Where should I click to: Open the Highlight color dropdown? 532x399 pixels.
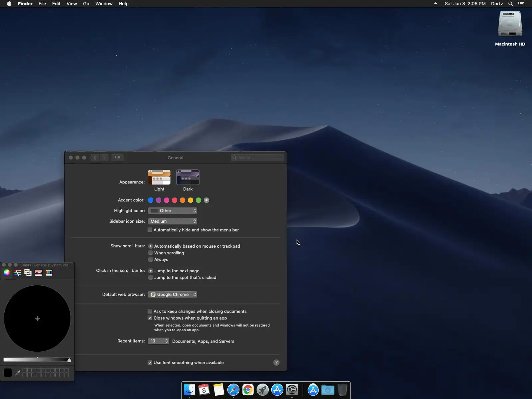click(x=173, y=210)
